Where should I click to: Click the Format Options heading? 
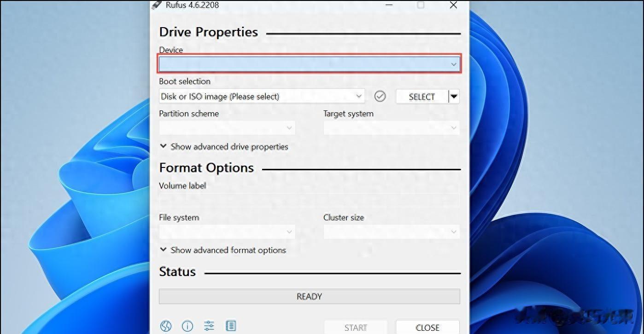point(206,168)
